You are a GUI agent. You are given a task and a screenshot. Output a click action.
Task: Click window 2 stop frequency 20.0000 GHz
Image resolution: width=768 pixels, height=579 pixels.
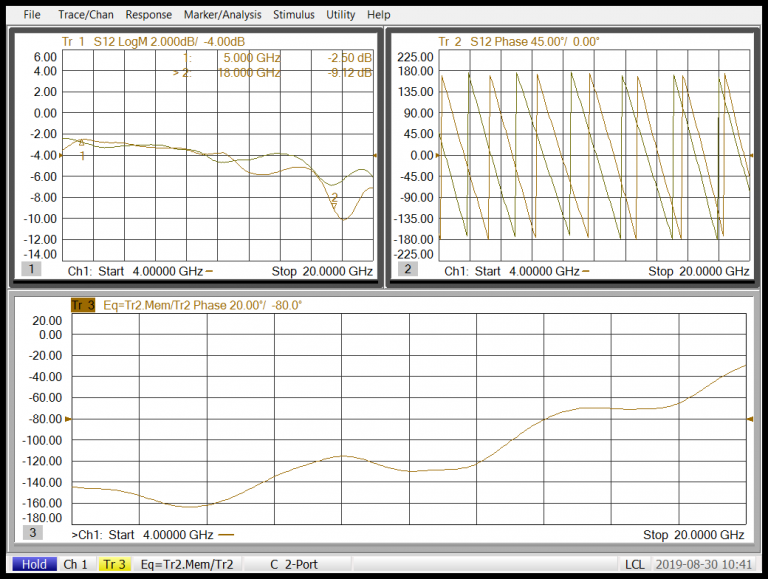tap(714, 271)
